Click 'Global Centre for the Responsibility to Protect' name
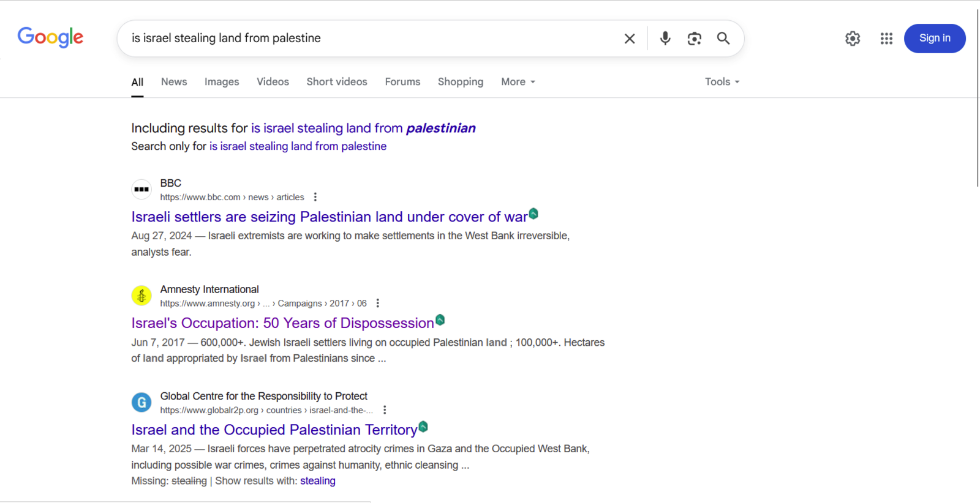 264,396
